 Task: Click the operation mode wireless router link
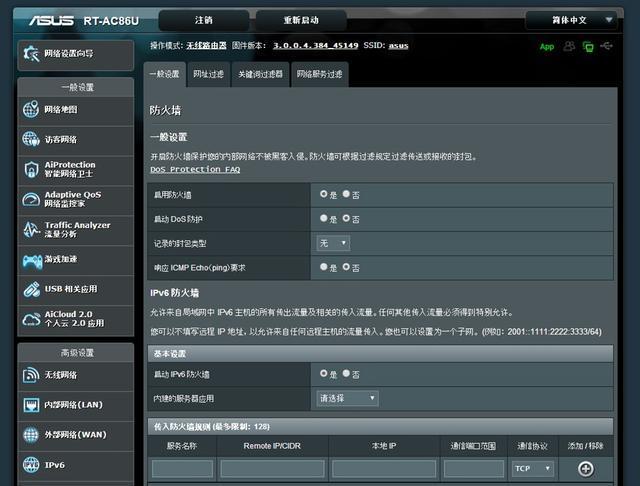206,45
